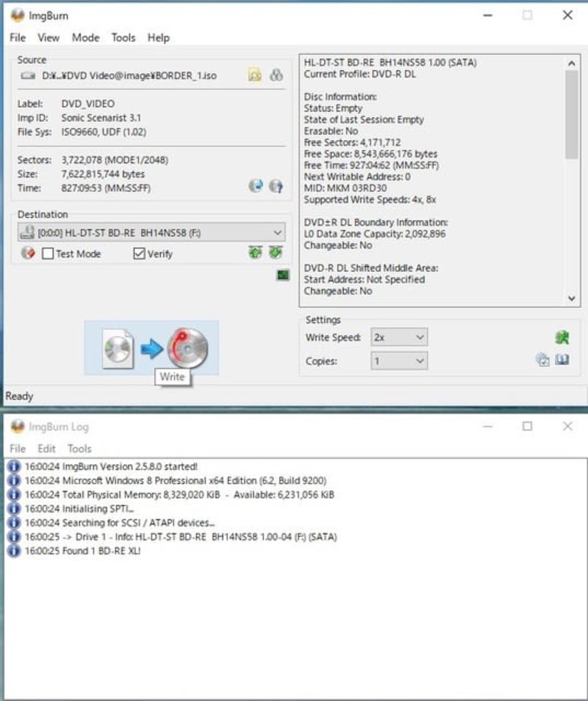This screenshot has height=701, width=588.
Task: Click the 'Total Physical Memory' log line
Action: coord(180,495)
